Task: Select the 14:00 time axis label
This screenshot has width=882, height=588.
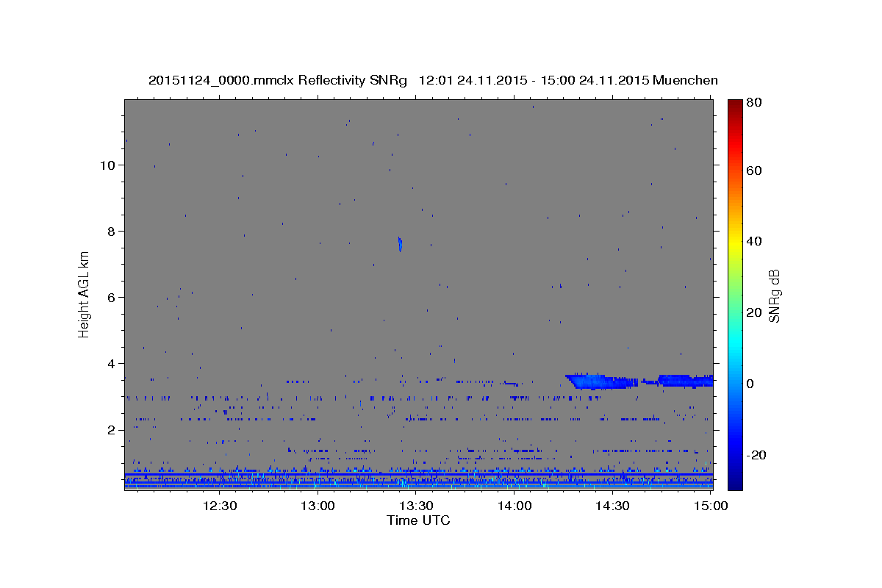Action: click(x=514, y=506)
